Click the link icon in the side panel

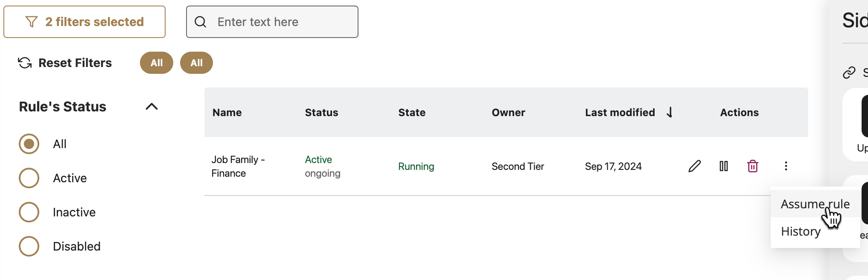(849, 73)
